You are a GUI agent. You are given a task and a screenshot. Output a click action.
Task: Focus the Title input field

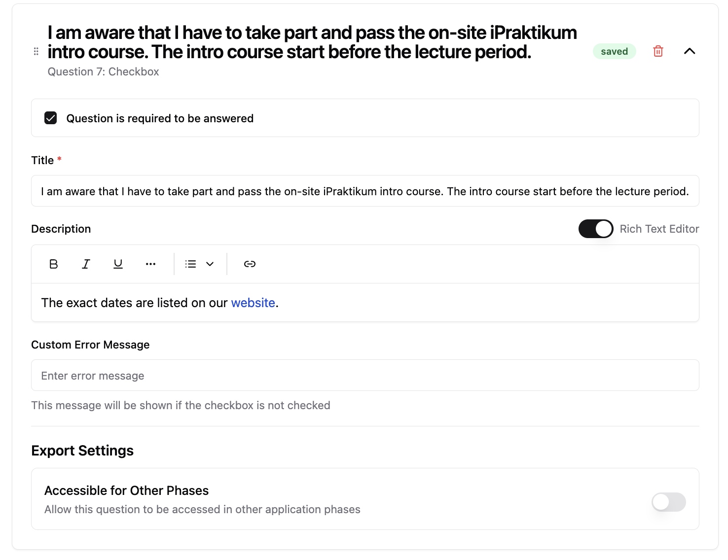tap(365, 191)
